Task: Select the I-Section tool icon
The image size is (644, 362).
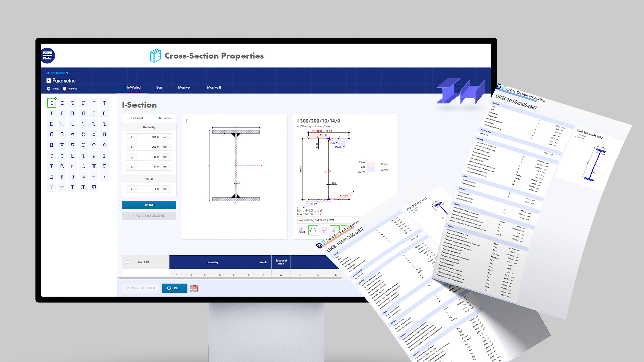Action: tap(51, 103)
